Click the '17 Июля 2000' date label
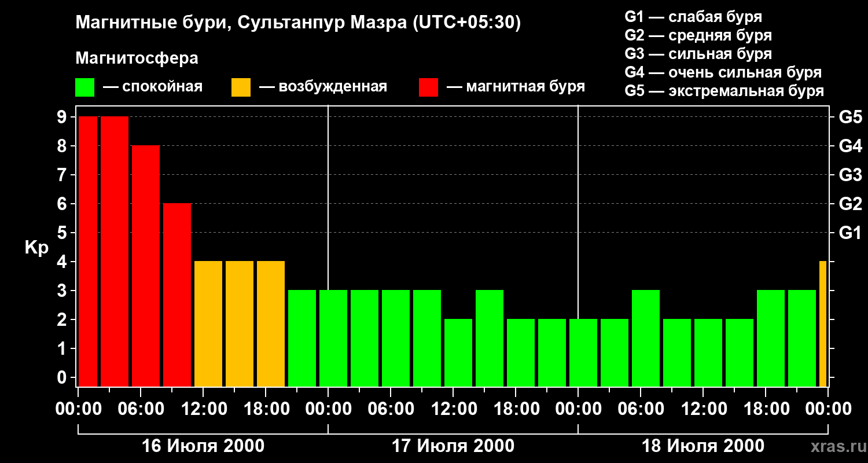Screen dimensions: 868x463 (453, 446)
